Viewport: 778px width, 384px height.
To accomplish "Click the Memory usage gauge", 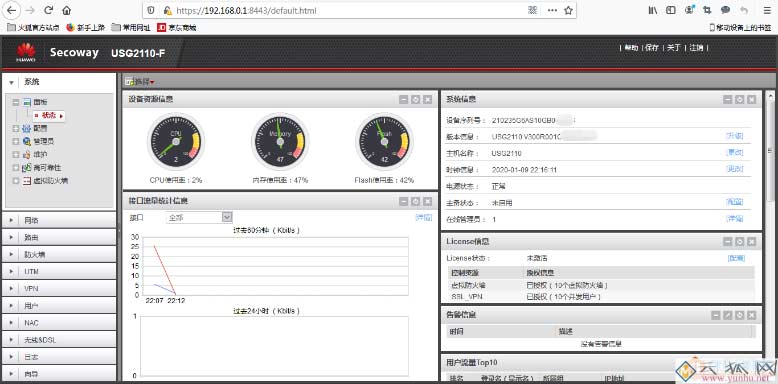I will (280, 142).
